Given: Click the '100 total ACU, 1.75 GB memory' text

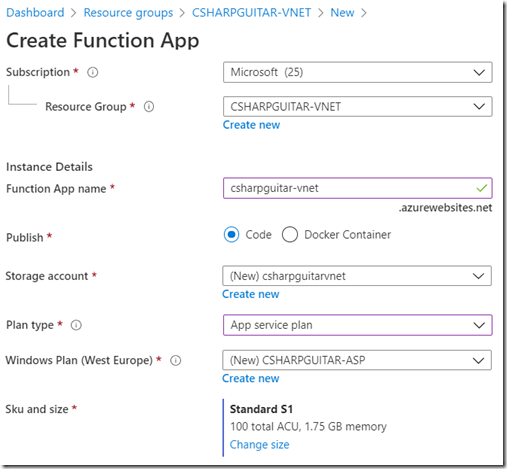Looking at the screenshot, I should click(308, 427).
